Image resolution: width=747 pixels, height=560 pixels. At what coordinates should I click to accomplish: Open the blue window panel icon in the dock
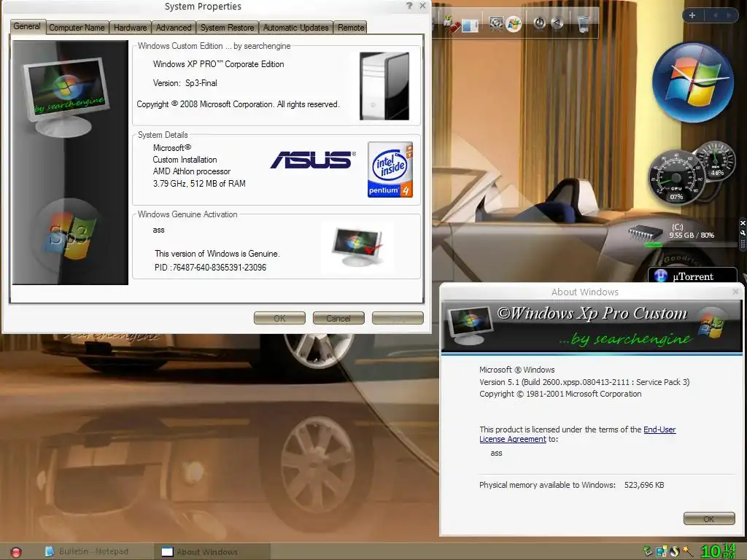471,25
